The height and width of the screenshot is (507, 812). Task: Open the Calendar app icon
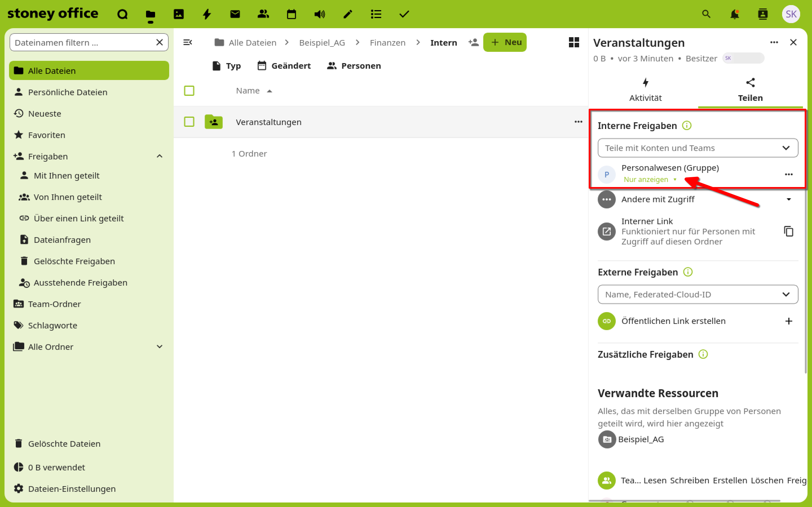point(291,14)
